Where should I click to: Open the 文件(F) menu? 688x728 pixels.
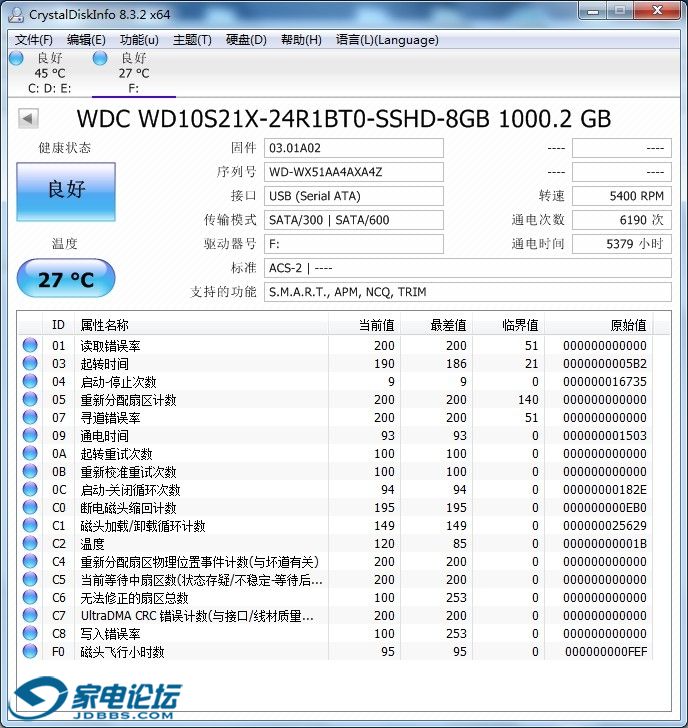click(33, 40)
